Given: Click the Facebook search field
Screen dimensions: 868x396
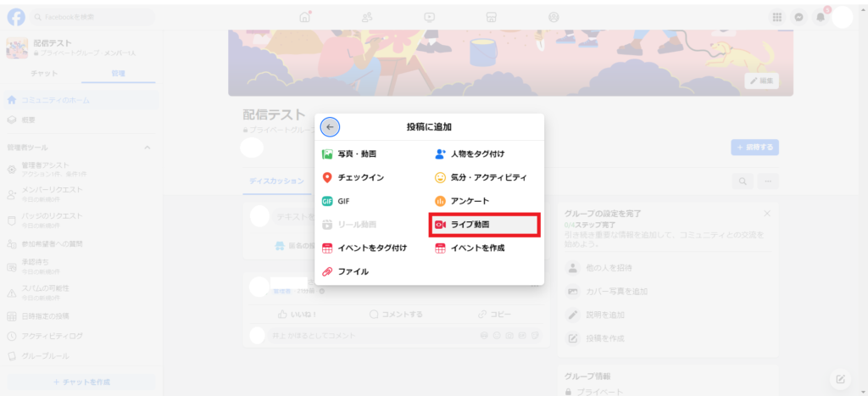Looking at the screenshot, I should [x=93, y=17].
